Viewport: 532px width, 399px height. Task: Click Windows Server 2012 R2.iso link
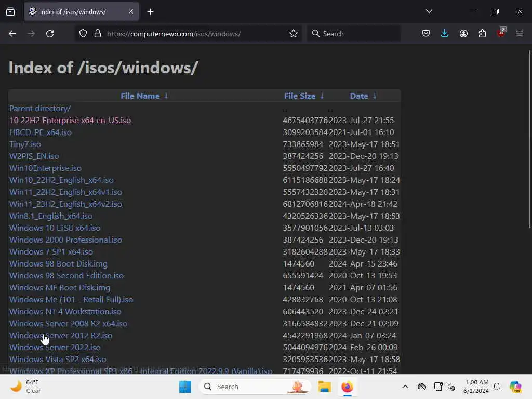point(61,336)
